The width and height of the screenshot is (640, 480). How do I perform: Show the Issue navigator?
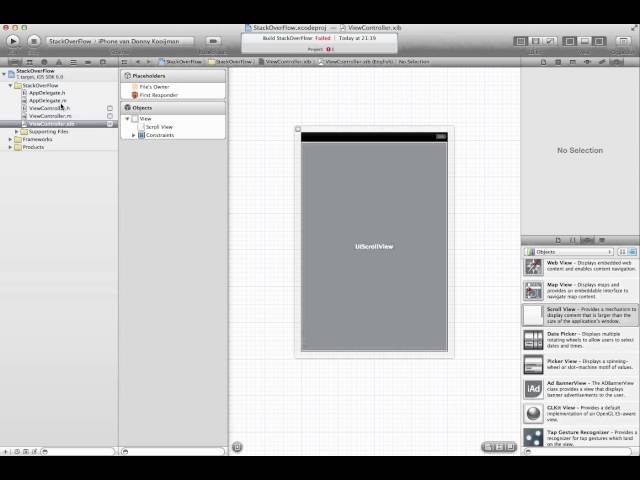coord(59,62)
